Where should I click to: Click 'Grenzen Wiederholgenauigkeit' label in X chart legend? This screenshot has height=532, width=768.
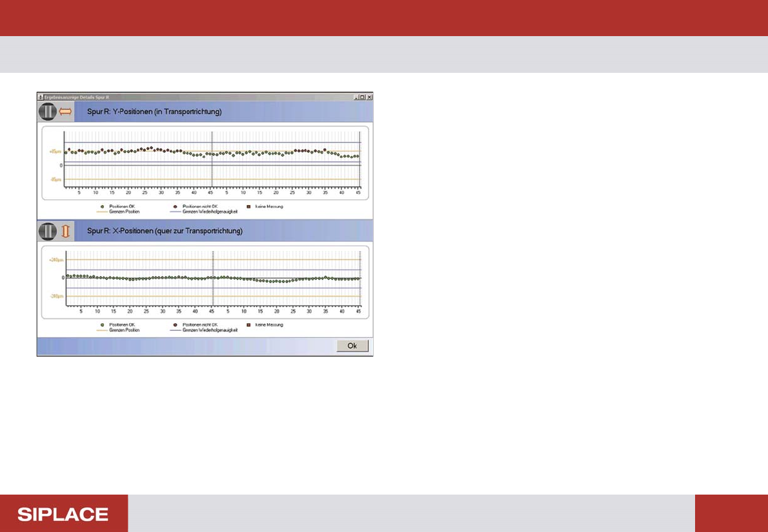click(x=210, y=330)
